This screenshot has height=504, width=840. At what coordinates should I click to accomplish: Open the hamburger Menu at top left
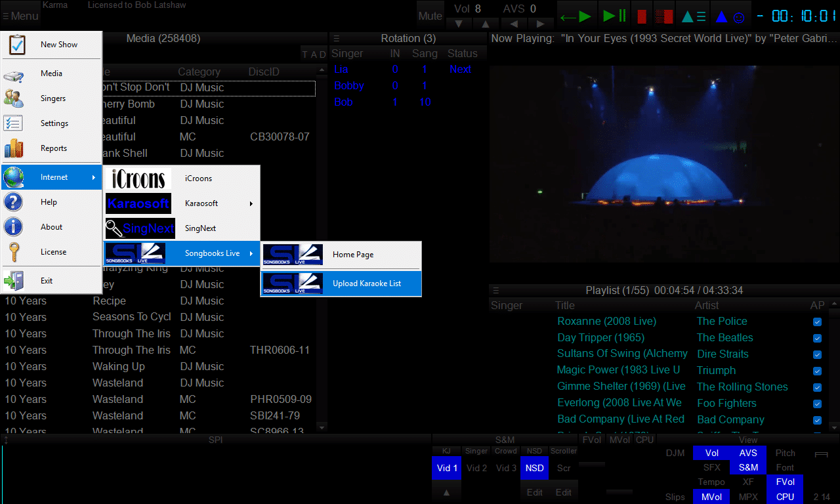20,16
